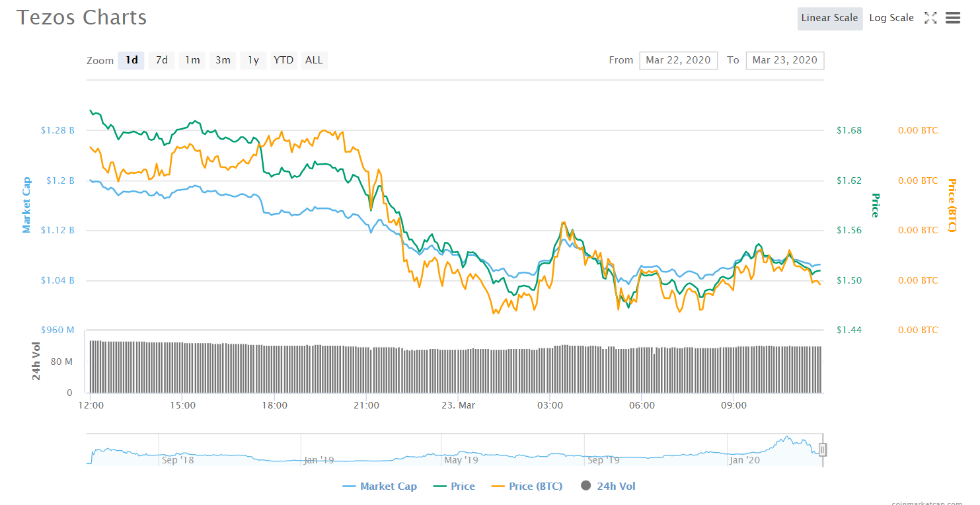Click the From date field

pos(678,60)
